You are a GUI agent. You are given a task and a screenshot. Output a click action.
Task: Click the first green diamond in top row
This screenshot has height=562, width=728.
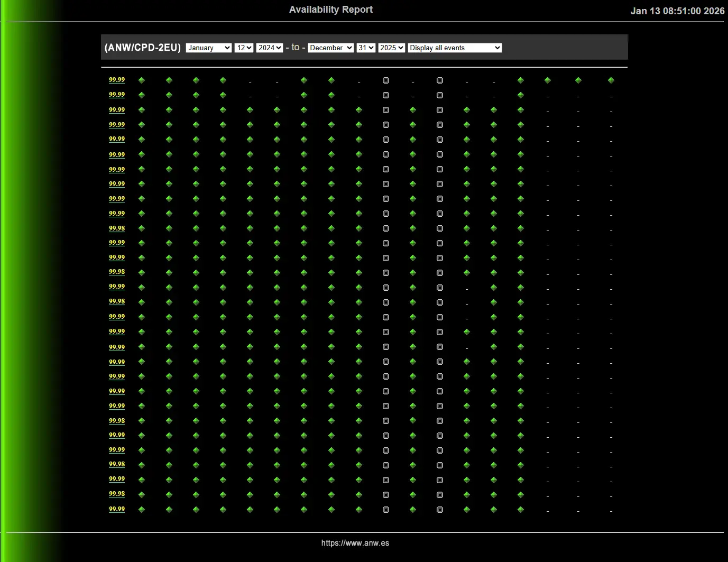pyautogui.click(x=142, y=80)
